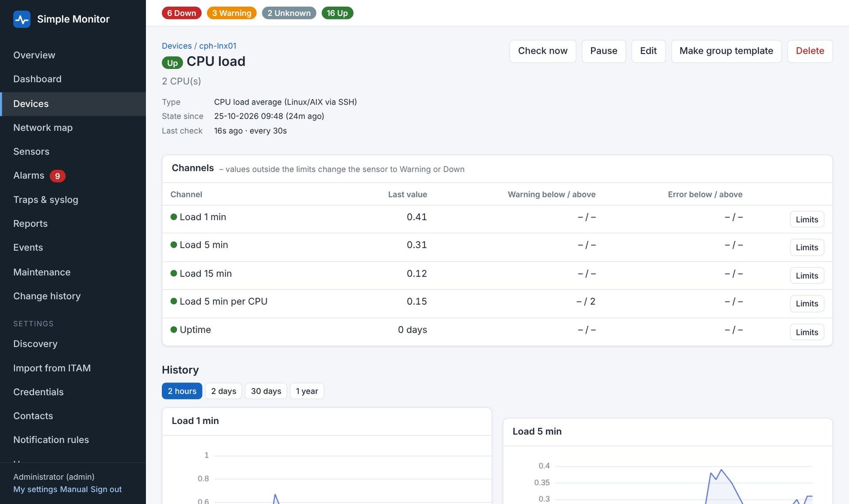Open the 16 Up status badge
The image size is (849, 504).
click(337, 13)
